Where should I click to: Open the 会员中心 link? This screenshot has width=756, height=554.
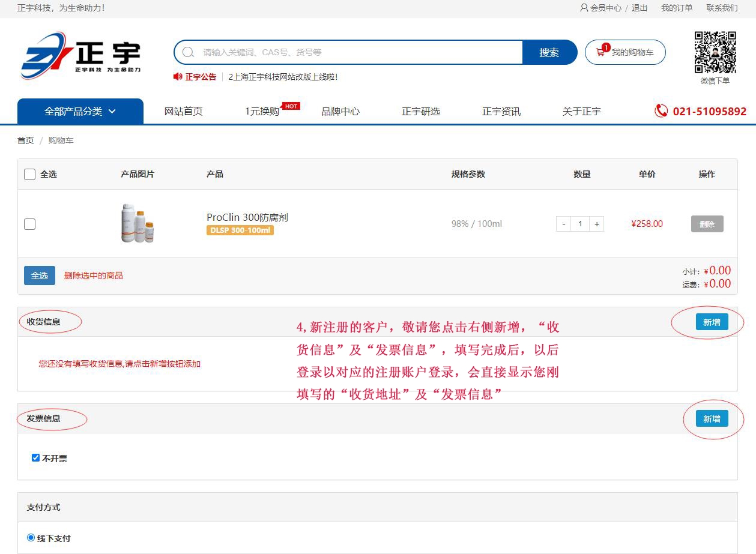tap(606, 8)
